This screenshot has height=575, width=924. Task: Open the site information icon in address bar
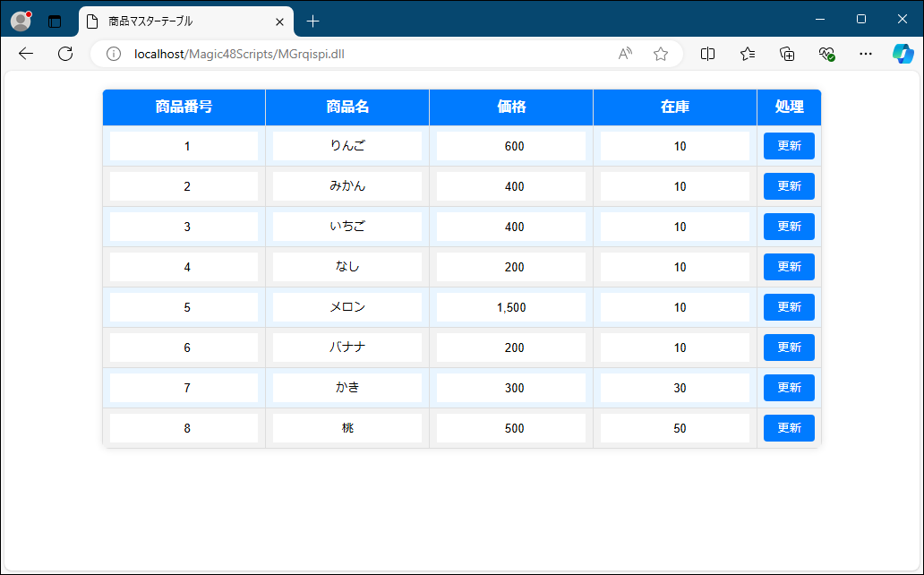[114, 54]
